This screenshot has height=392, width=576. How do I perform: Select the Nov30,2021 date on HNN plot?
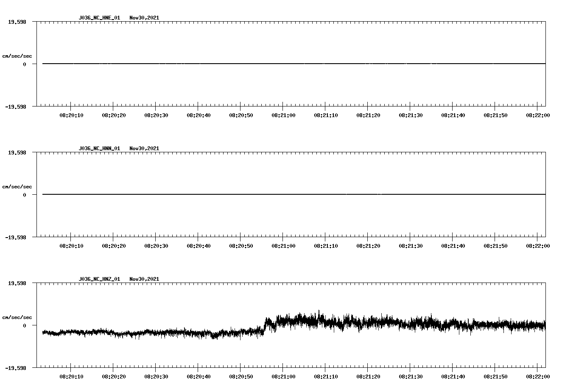144,148
